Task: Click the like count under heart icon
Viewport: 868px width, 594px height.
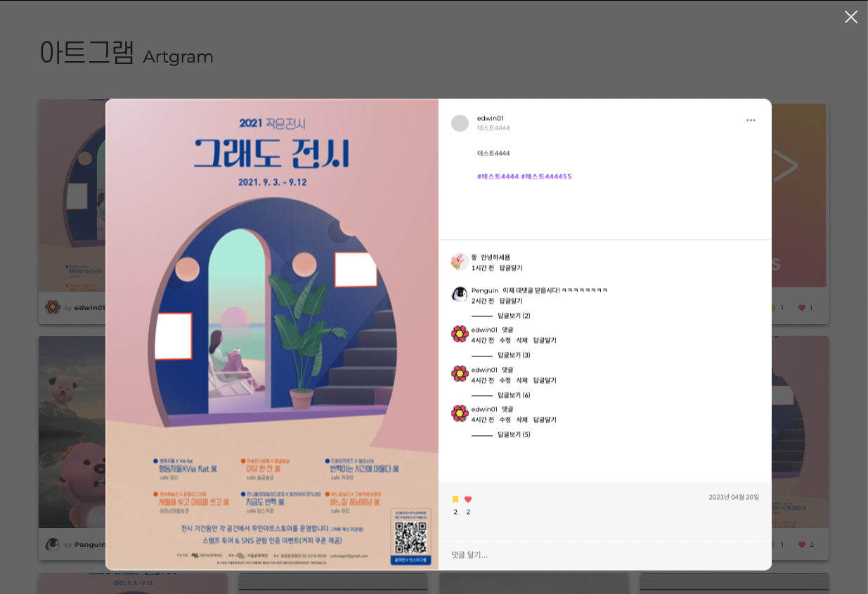Action: (468, 512)
